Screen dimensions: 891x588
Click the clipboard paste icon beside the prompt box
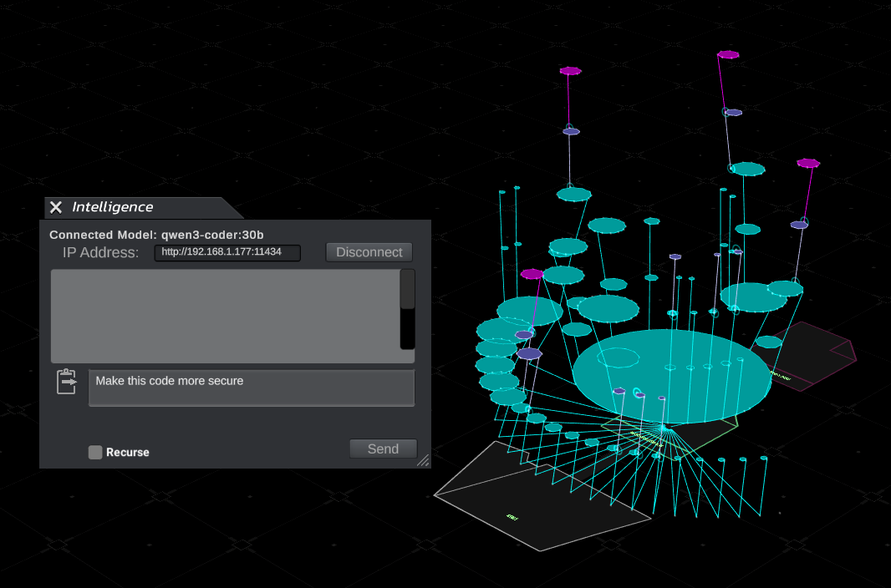point(66,381)
